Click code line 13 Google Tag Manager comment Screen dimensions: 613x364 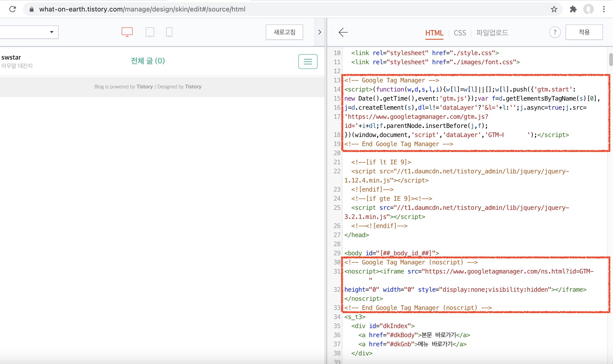(x=392, y=80)
